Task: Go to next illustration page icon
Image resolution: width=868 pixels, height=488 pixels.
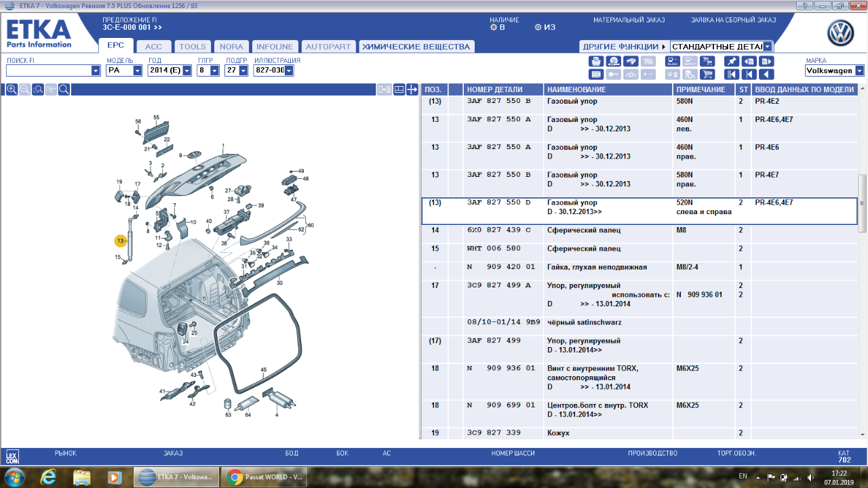Action: point(766,61)
